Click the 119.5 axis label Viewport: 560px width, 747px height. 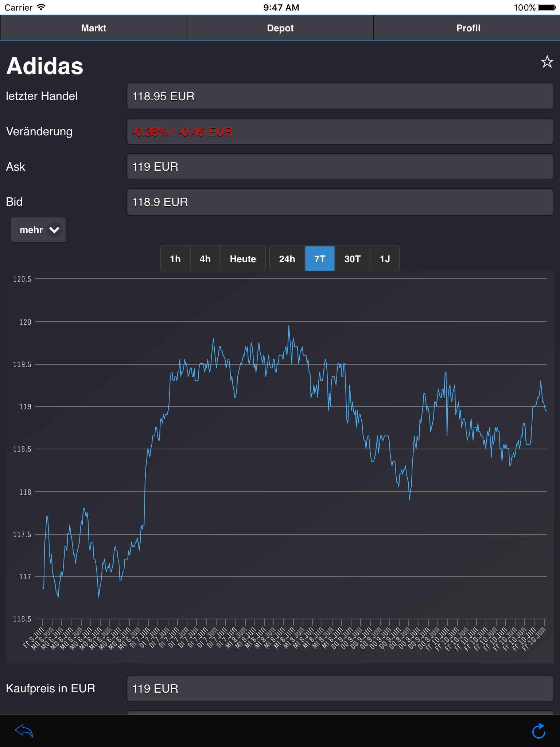(x=22, y=364)
